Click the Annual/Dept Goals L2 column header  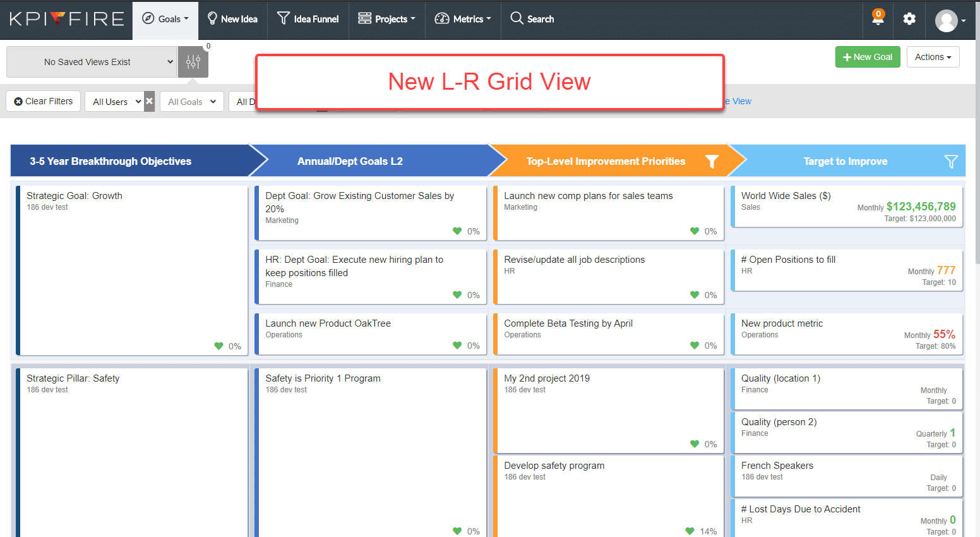point(350,162)
